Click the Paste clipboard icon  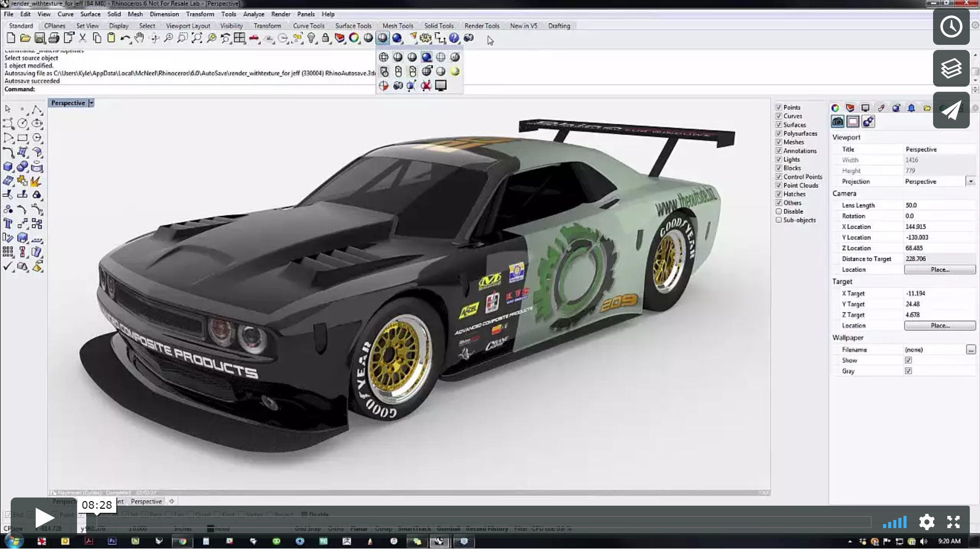[x=111, y=38]
